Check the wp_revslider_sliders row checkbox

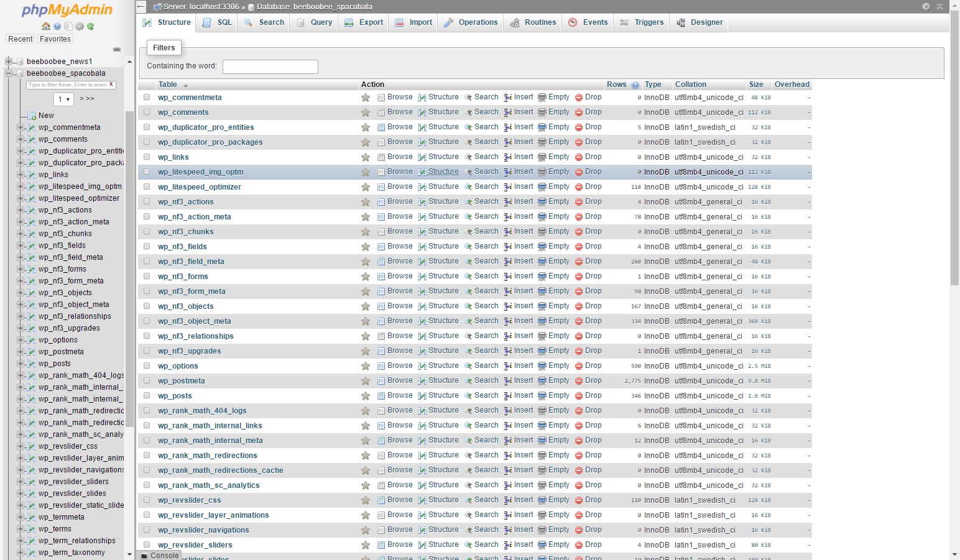pyautogui.click(x=147, y=544)
